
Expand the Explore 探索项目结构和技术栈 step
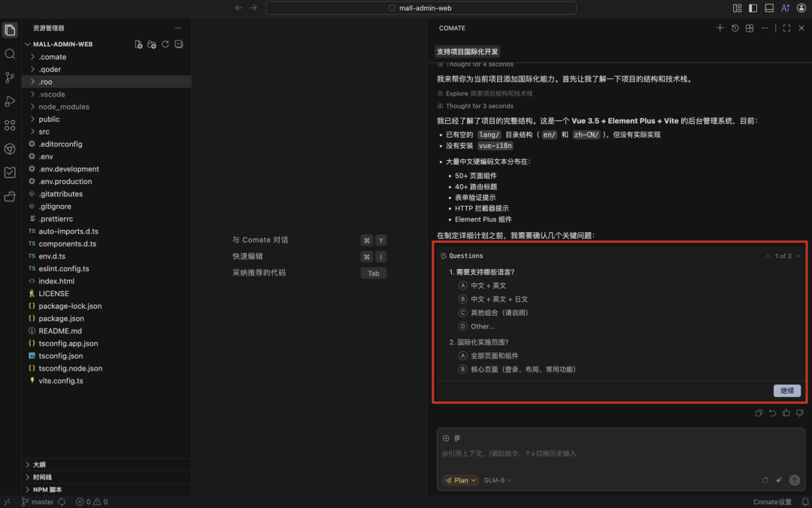click(485, 94)
